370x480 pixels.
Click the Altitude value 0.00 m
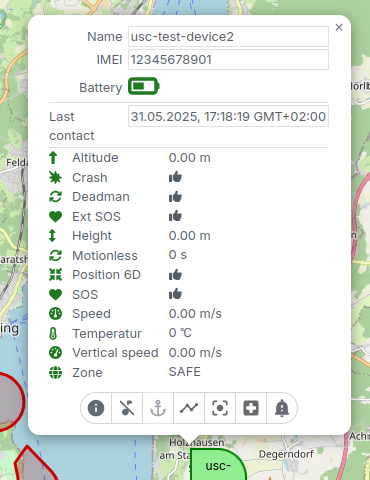[190, 158]
